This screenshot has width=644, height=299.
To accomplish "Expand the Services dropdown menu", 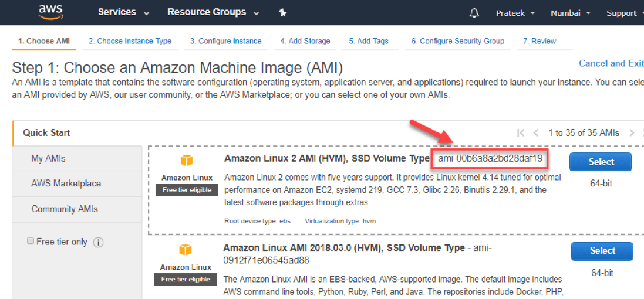I will coord(123,12).
